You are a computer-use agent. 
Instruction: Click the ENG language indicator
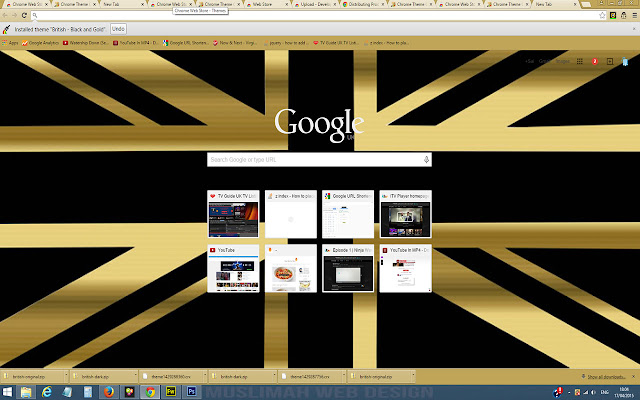604,392
